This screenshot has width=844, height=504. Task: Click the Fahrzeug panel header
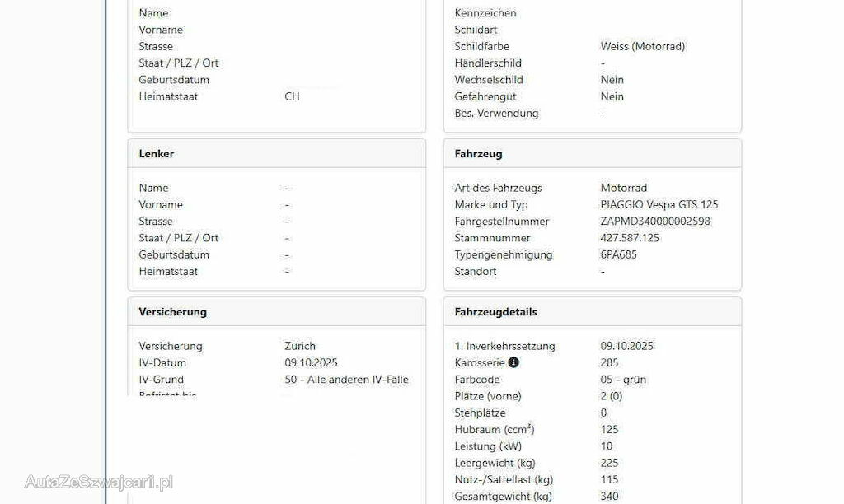point(478,154)
